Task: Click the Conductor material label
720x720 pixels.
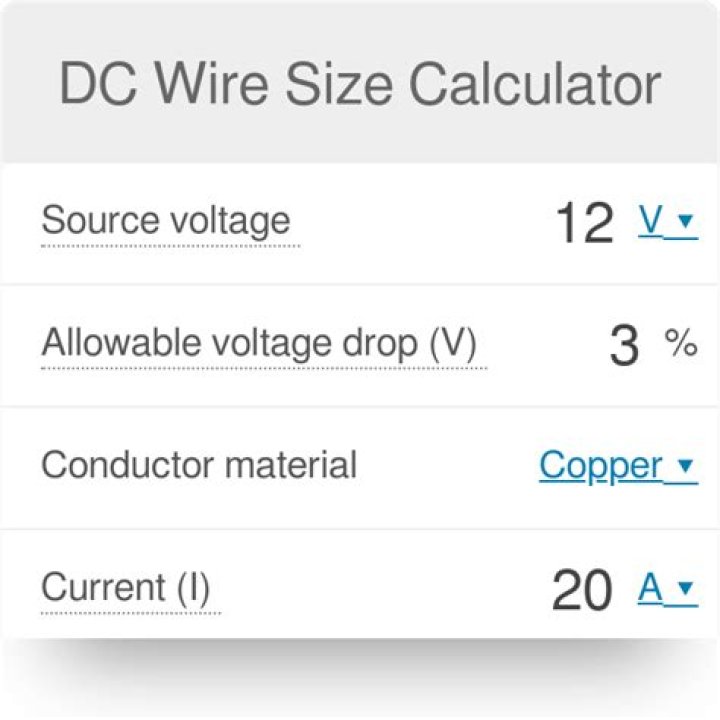Action: point(199,465)
